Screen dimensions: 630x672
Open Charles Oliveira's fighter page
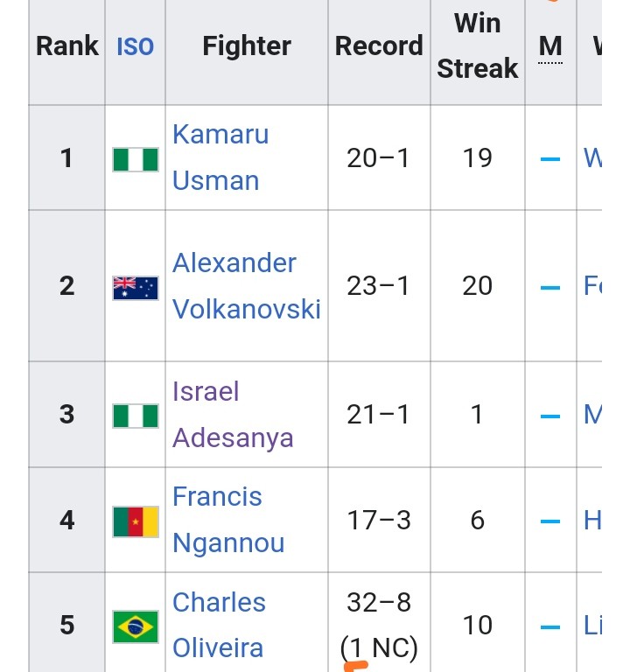[219, 625]
